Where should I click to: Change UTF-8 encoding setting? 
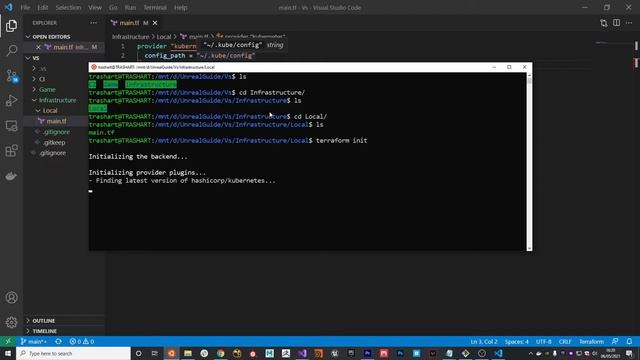[544, 342]
